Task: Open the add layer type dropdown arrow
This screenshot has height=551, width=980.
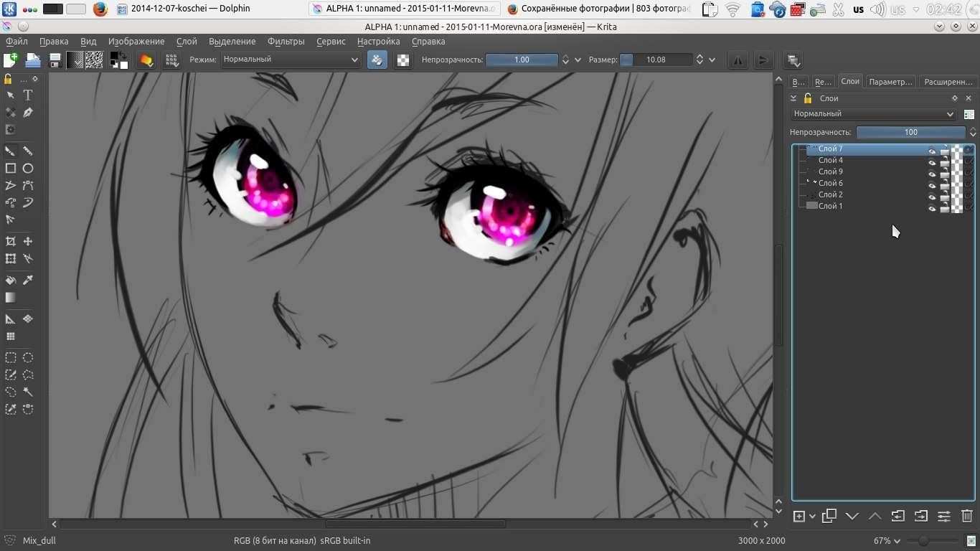Action: [812, 517]
